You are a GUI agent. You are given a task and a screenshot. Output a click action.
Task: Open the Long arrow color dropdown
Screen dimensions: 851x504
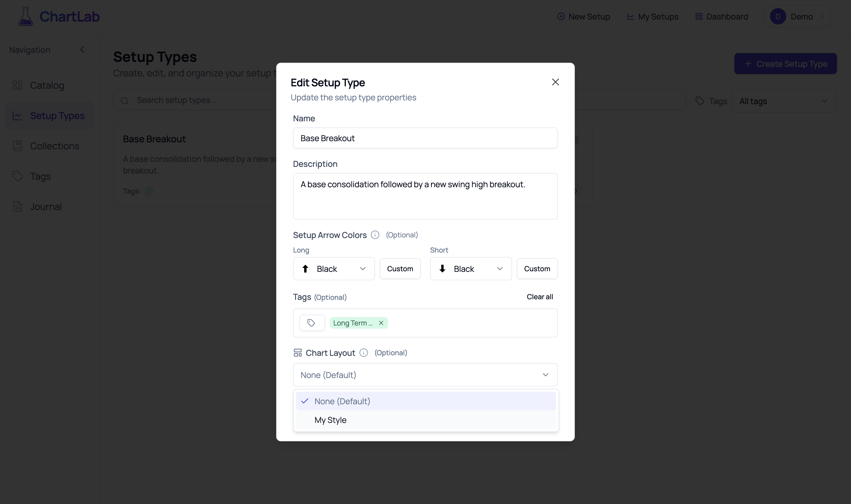(x=334, y=269)
